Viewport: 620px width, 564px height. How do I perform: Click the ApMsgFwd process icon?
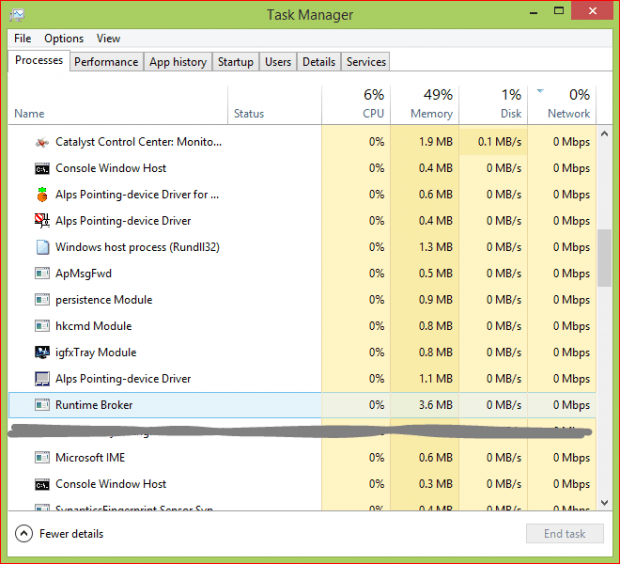pos(42,273)
